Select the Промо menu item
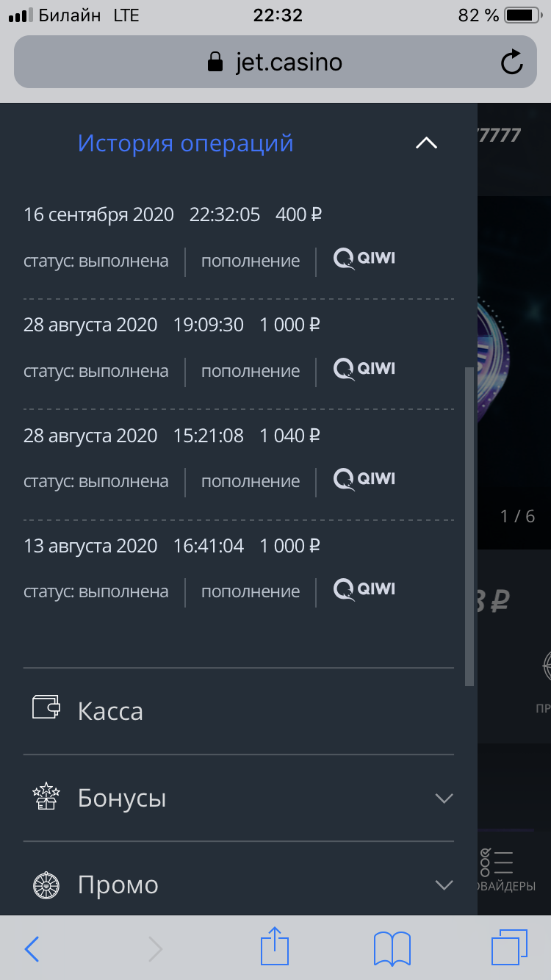Viewport: 551px width, 980px height. pos(118,884)
